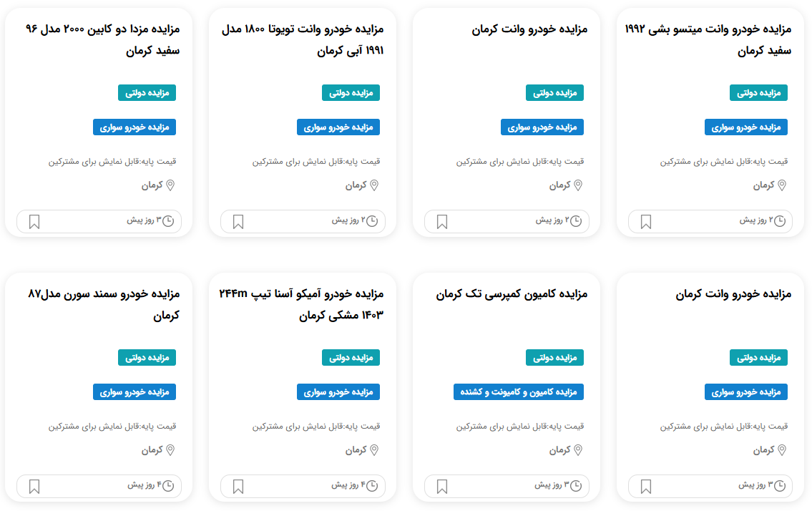Screen dimensions: 812x511
Task: Click مزایده کامیون و کامیونت و کشنده tag
Action: point(519,391)
